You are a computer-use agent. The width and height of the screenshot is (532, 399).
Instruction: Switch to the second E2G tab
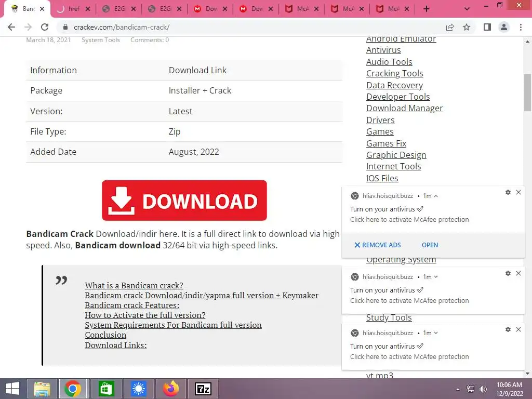pos(165,9)
